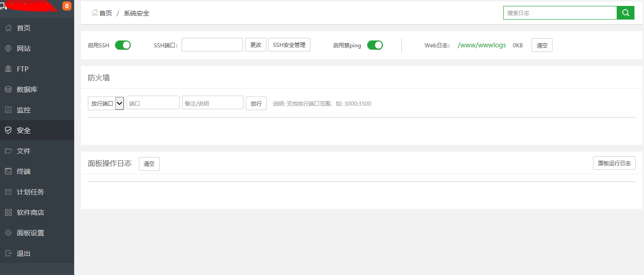
Task: Click the home icon next to 首页 in sidebar
Action: [x=8, y=28]
